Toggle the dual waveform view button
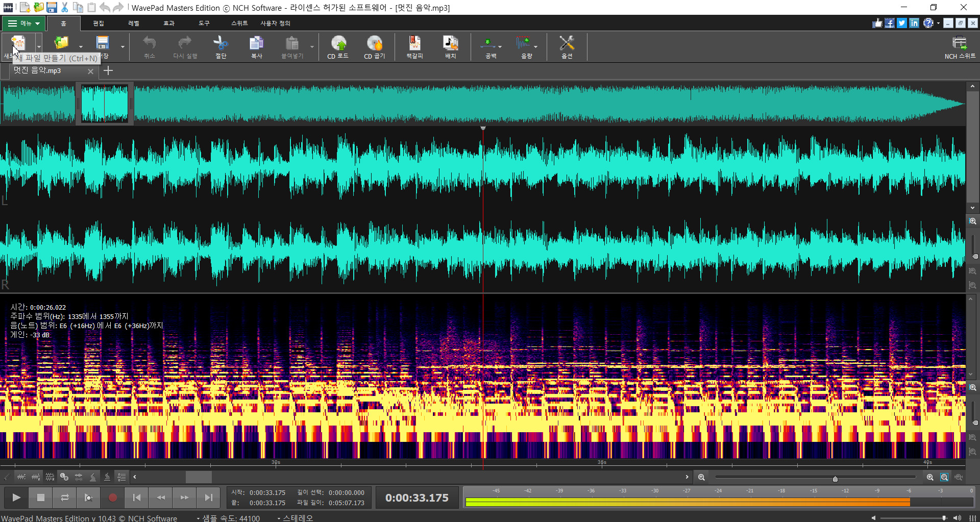 click(79, 477)
